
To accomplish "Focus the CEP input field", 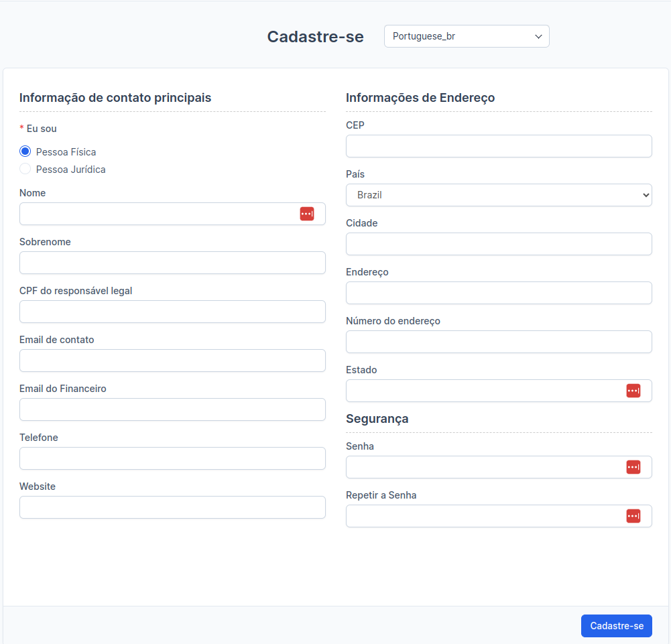I will [x=499, y=146].
